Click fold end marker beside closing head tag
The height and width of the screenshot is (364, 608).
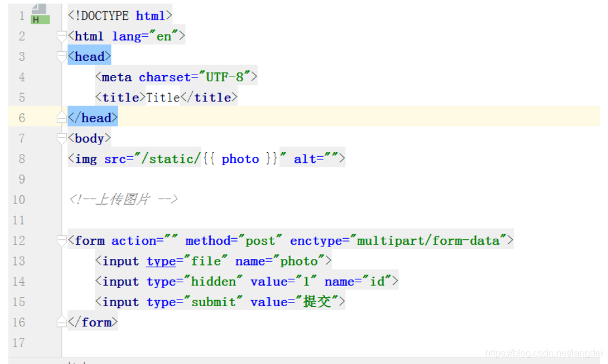point(61,118)
